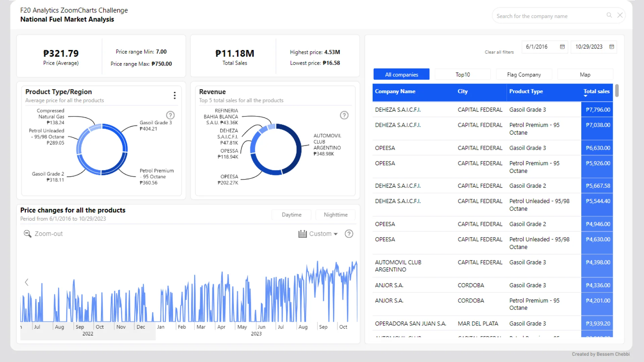644x362 pixels.
Task: Click the 2022 year label on timeline
Action: pos(88,334)
